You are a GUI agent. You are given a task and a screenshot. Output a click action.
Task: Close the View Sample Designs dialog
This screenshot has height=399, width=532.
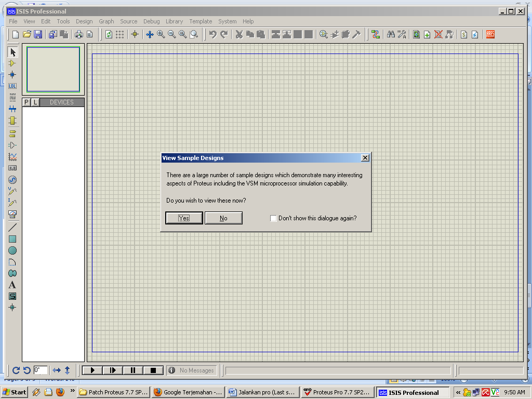[x=365, y=158]
